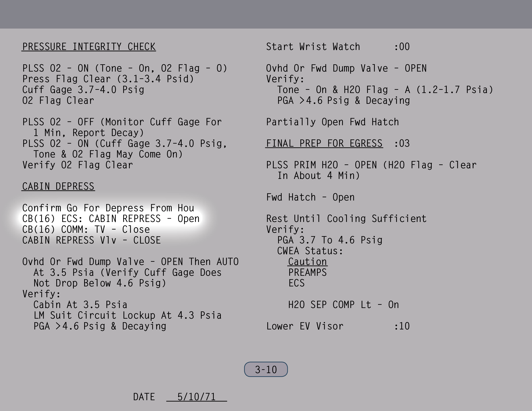
Task: Select the PREAMPS caution entry
Action: pyautogui.click(x=307, y=272)
